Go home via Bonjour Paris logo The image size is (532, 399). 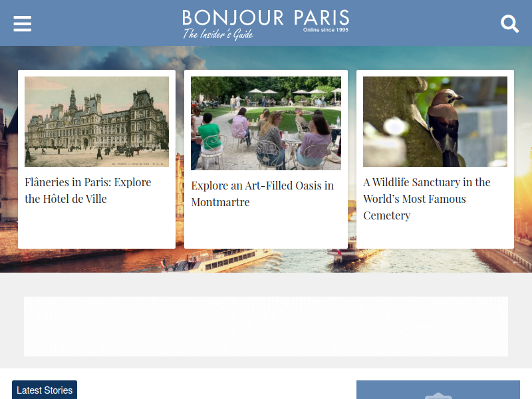[x=265, y=24]
